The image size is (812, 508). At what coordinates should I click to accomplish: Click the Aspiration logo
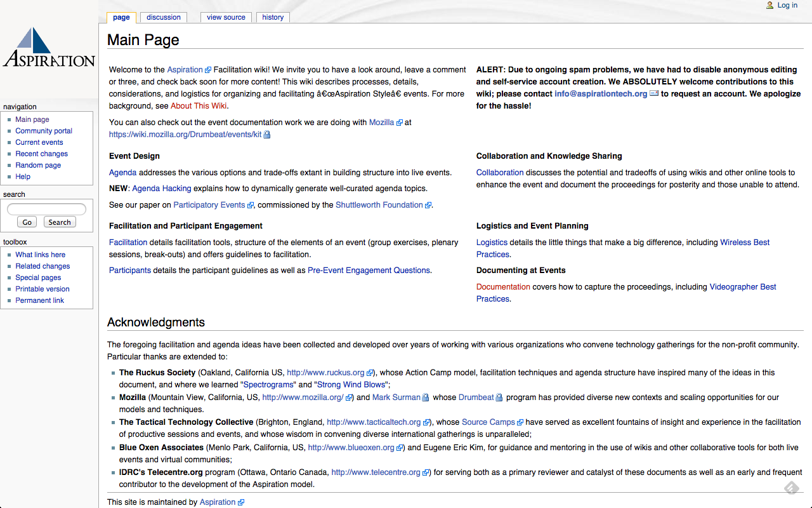49,48
